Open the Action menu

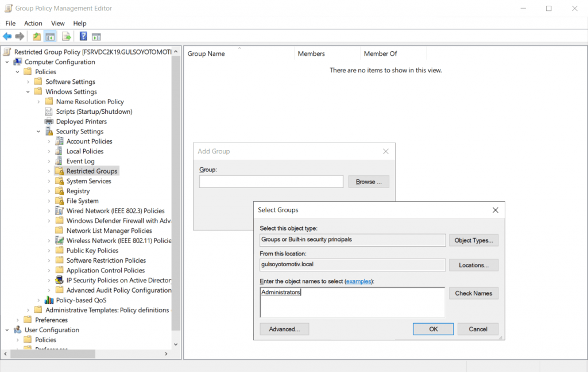click(33, 23)
